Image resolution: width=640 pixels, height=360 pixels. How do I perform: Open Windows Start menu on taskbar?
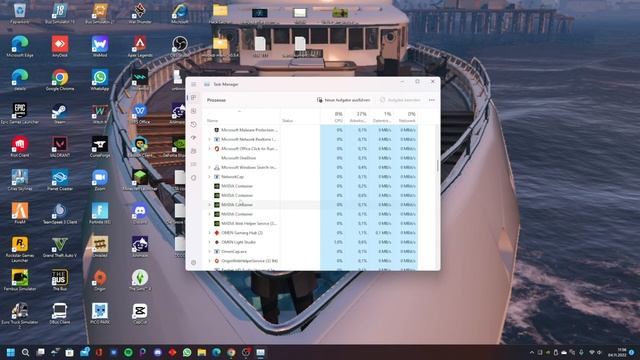coord(11,352)
